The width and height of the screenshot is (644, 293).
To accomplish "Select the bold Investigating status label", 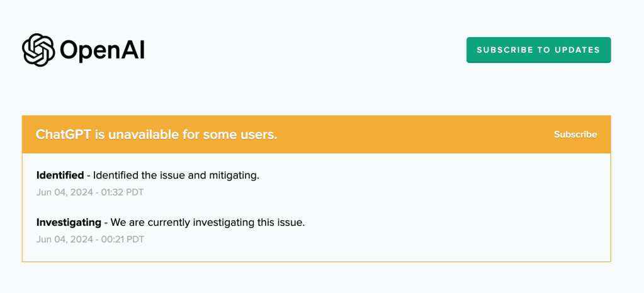I will tap(69, 223).
